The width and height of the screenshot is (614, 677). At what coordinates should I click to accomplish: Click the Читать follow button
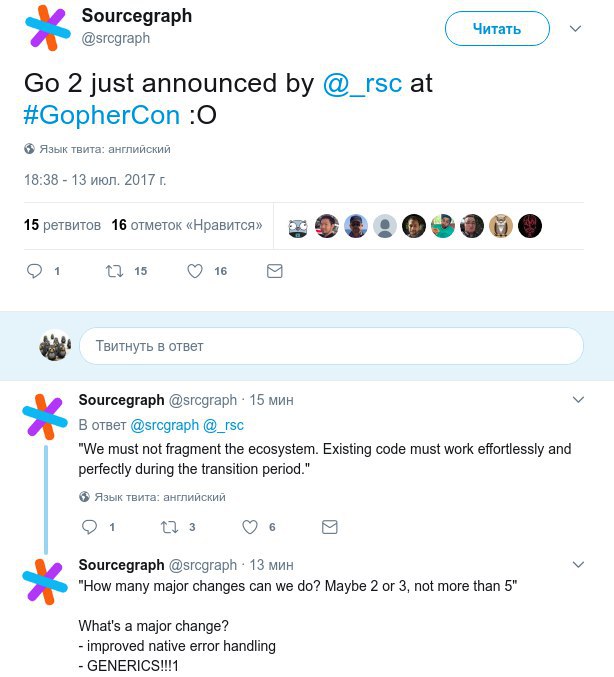click(x=497, y=29)
